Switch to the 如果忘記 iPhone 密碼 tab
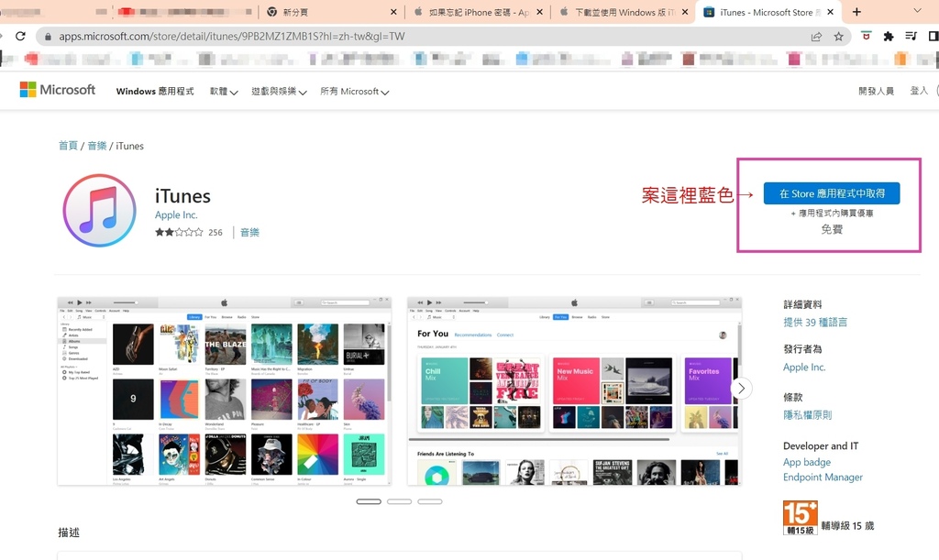This screenshot has width=939, height=560. tap(477, 12)
